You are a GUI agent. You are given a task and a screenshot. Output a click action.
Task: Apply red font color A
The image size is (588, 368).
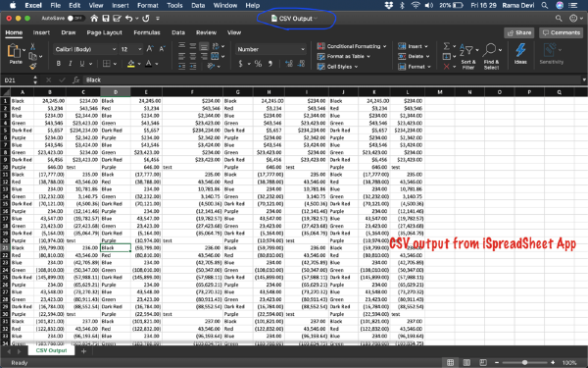(x=149, y=64)
